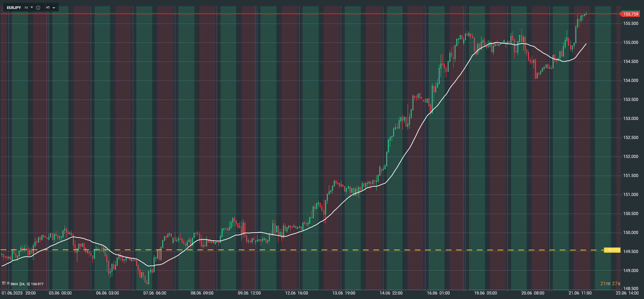Click the 16.06 01:00 time axis label

(438, 293)
